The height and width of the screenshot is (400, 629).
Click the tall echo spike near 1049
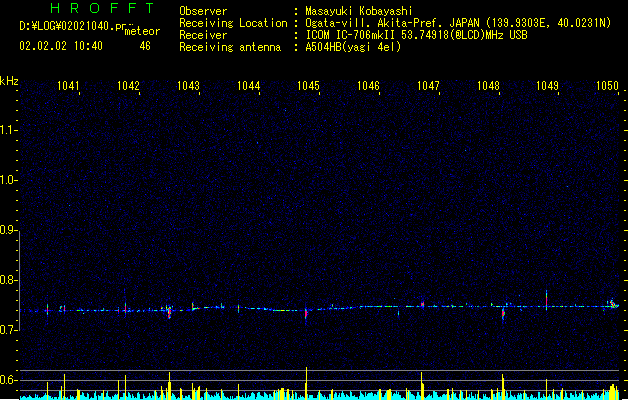546,300
